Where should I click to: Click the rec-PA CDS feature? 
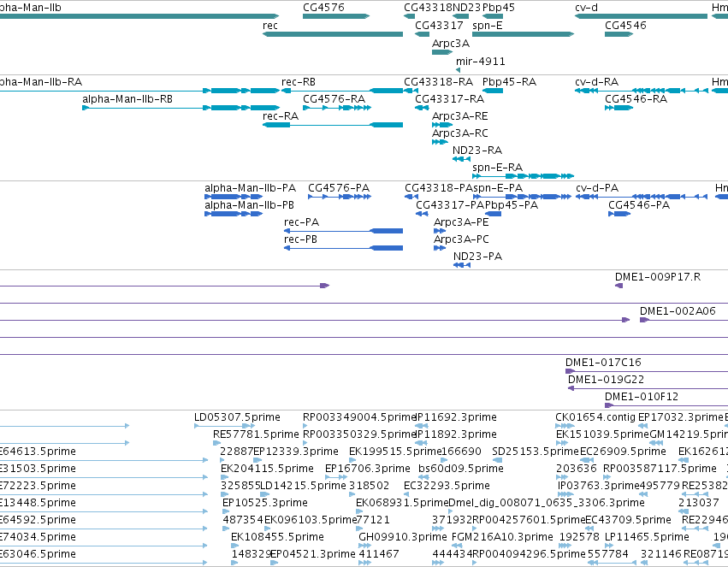click(x=344, y=231)
